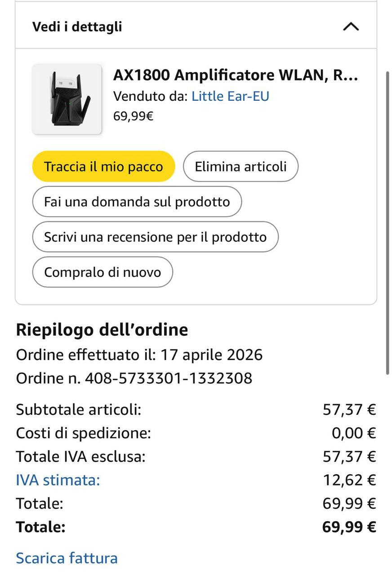Image resolution: width=392 pixels, height=576 pixels.
Task: Click the Costi di spedizione 0,00 € value
Action: pyautogui.click(x=354, y=433)
